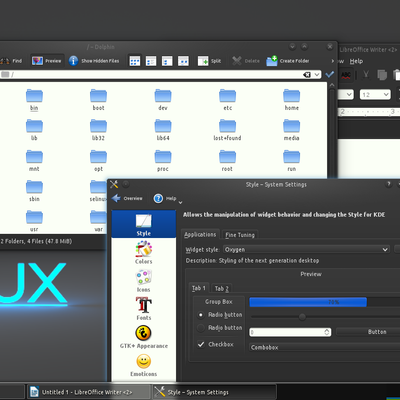Switch Dolphin to icons view mode
Viewport: 400px width, 400px height.
coord(135,61)
